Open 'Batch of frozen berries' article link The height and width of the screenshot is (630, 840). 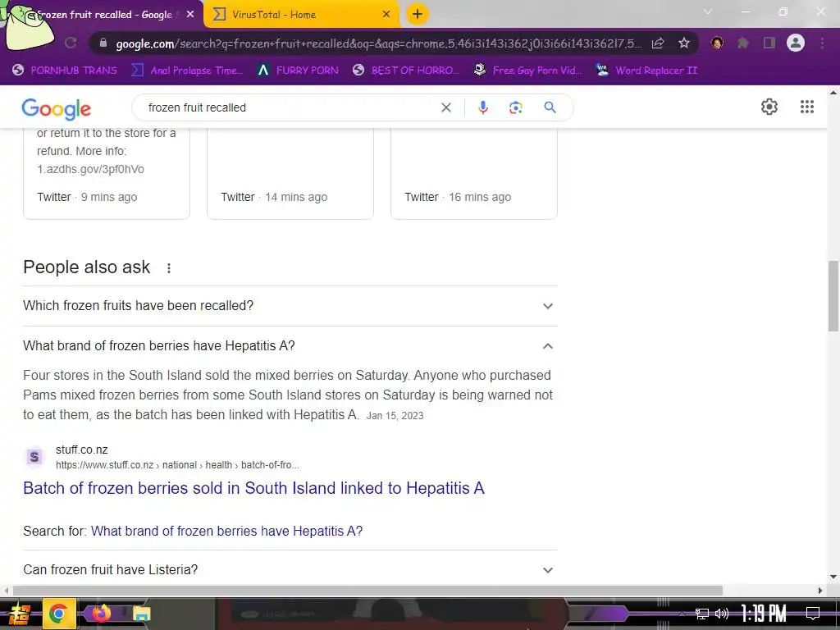click(253, 488)
